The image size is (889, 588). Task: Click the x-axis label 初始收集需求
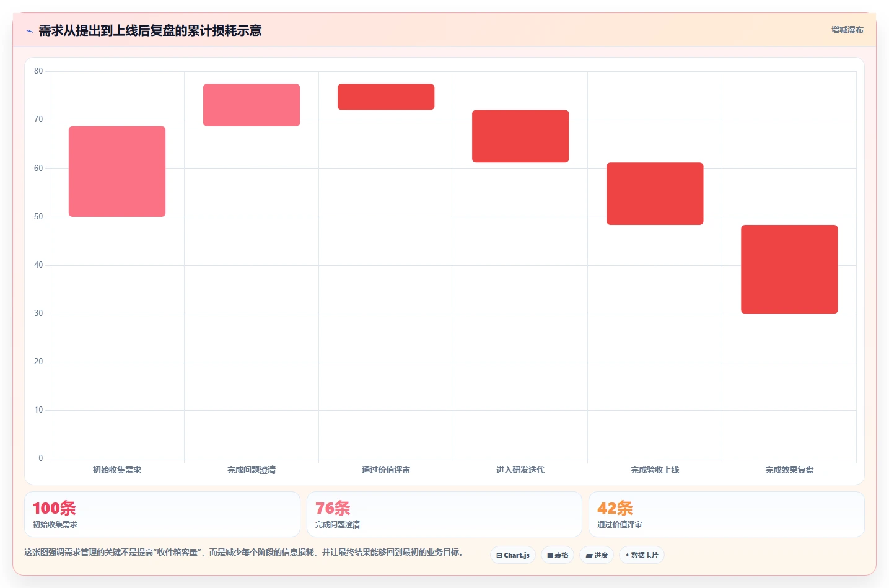[x=117, y=470]
